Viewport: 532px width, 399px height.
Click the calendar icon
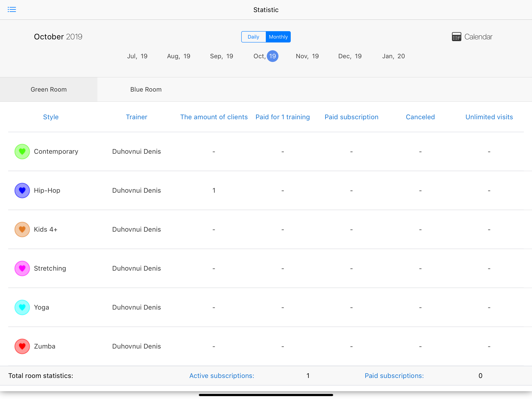pyautogui.click(x=456, y=37)
